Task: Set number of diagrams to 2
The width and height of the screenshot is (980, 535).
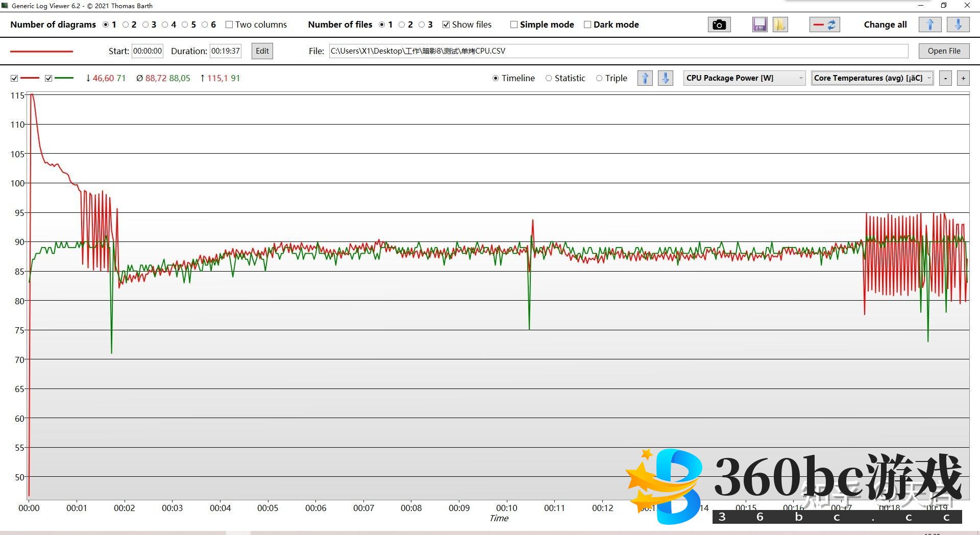Action: [126, 25]
